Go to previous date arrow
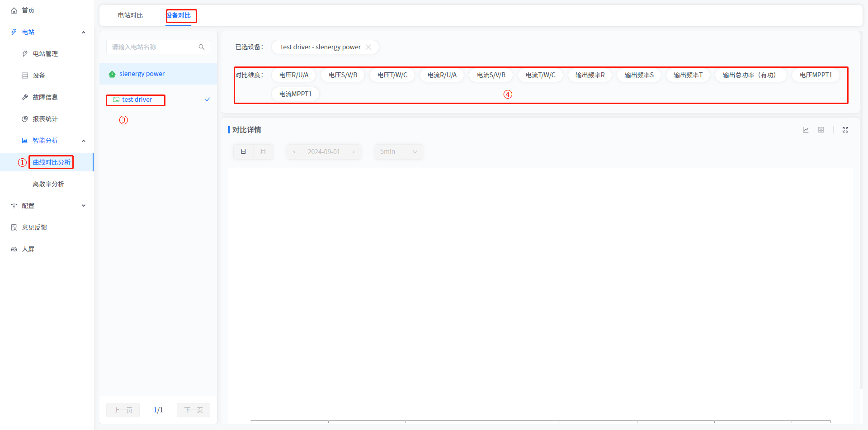Image resolution: width=868 pixels, height=430 pixels. click(294, 152)
